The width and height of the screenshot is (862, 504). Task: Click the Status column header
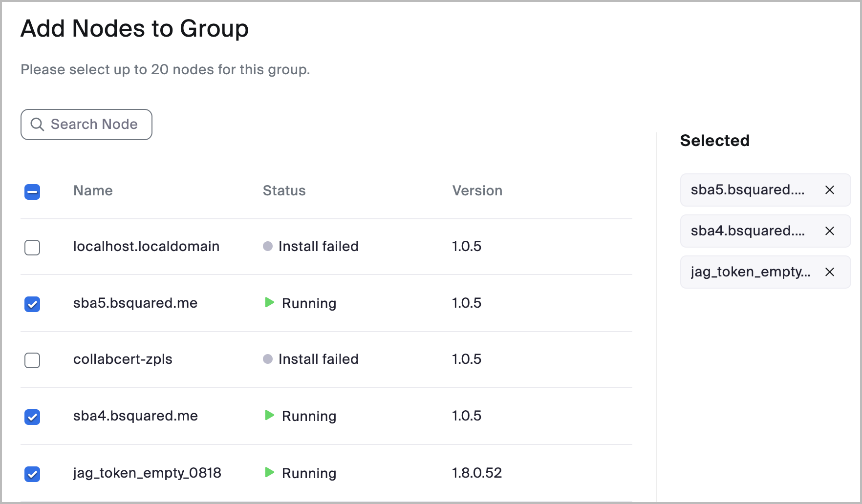point(284,190)
